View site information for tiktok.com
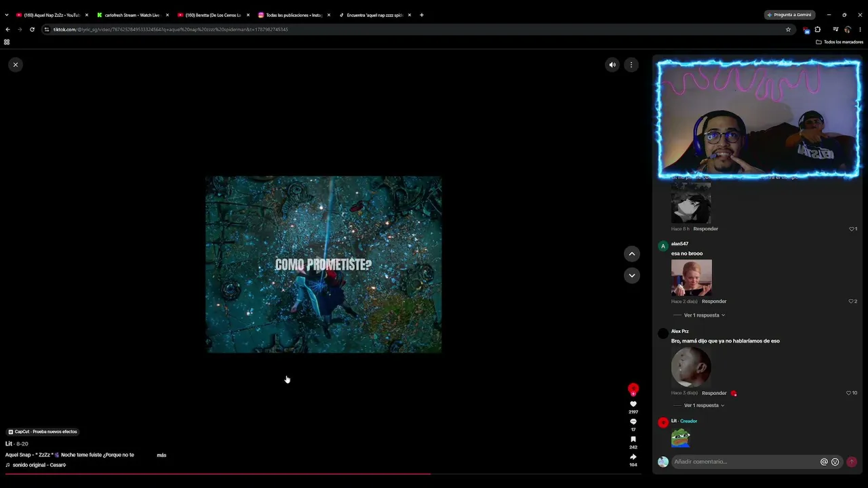The image size is (868, 488). tap(47, 30)
